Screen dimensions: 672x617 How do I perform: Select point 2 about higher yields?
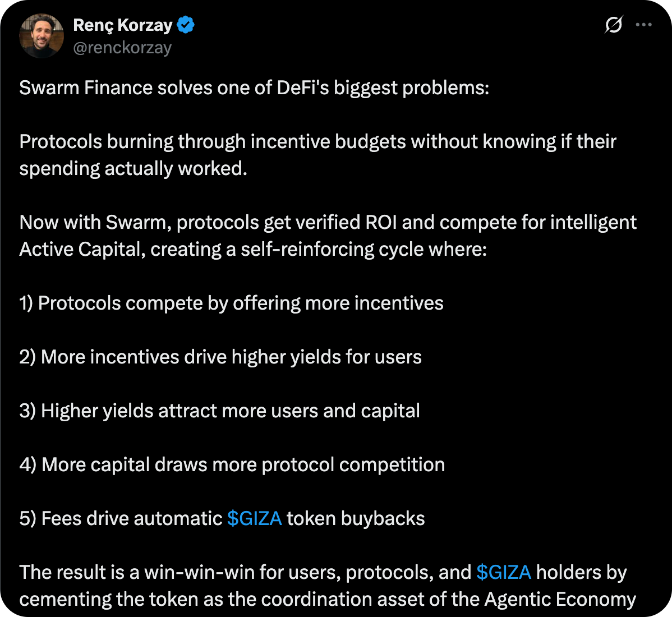[220, 357]
